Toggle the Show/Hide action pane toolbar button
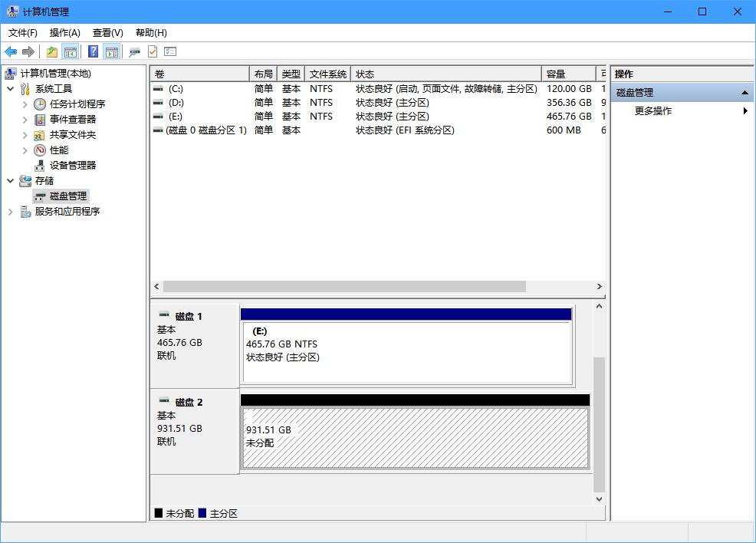The width and height of the screenshot is (756, 543). (x=112, y=51)
